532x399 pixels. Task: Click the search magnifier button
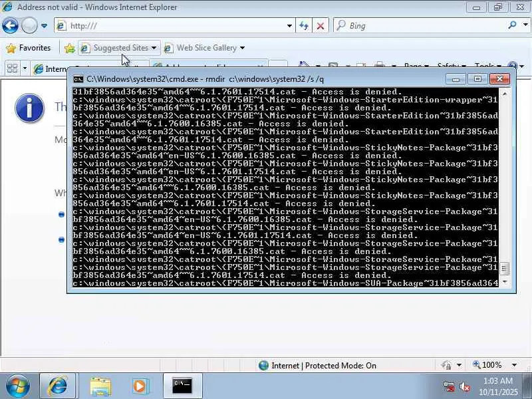pos(512,25)
